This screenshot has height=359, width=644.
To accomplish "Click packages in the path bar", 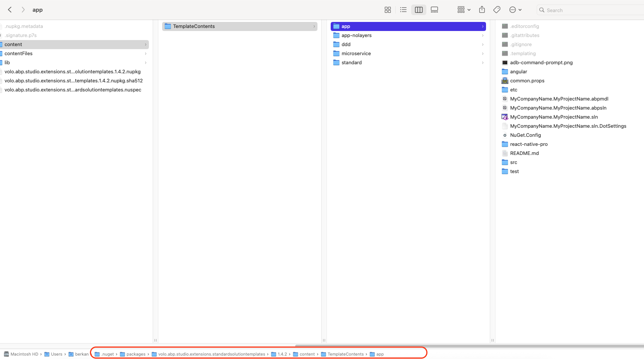I will click(x=136, y=354).
